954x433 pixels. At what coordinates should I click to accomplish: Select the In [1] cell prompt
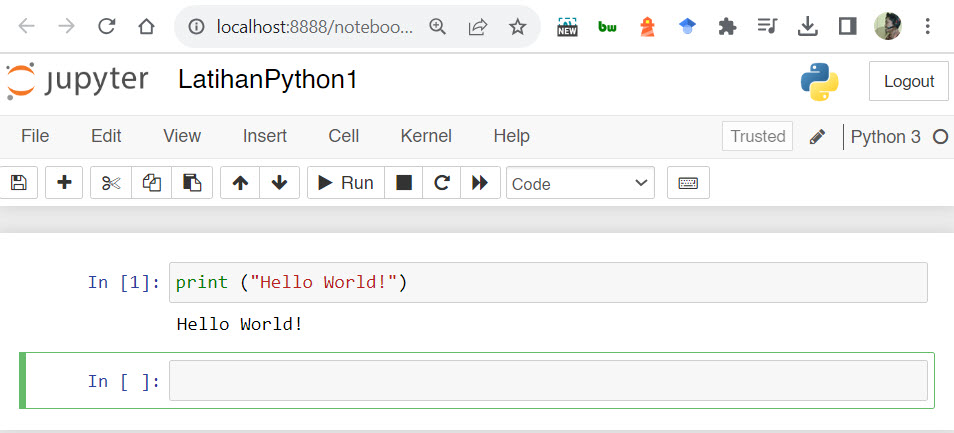(x=124, y=282)
